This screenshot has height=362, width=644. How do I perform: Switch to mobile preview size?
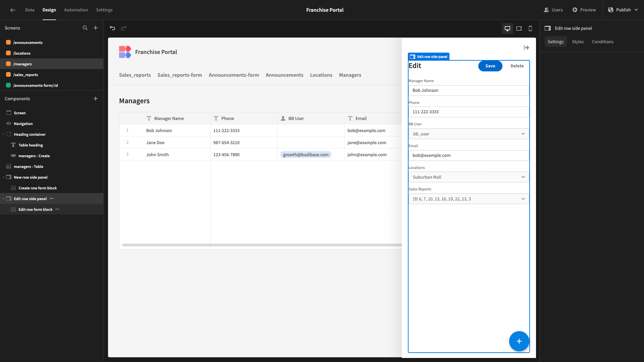pyautogui.click(x=530, y=28)
